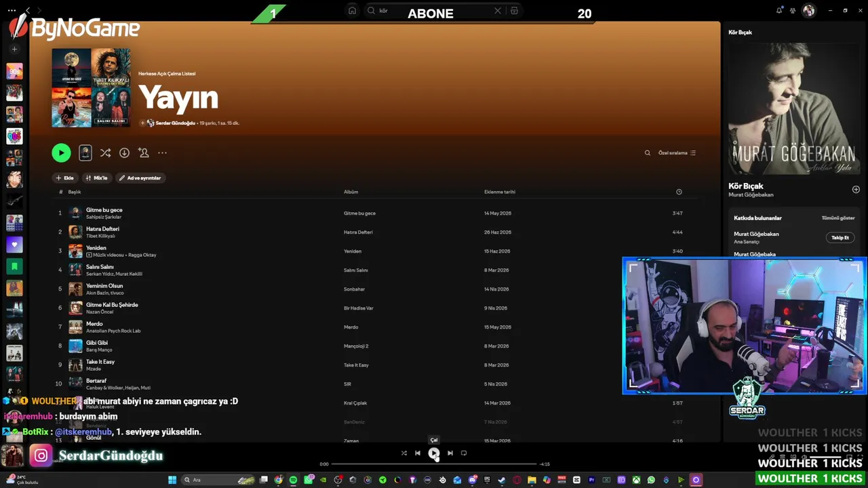Open the Murat Göğebakan album artwork
This screenshot has height=488, width=868.
793,108
